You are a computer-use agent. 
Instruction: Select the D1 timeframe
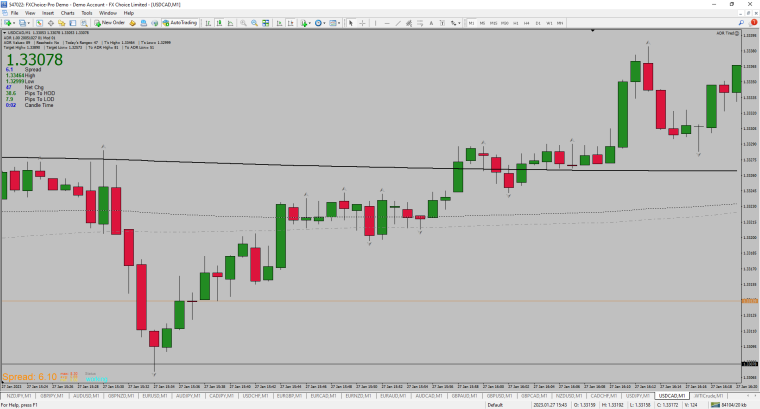(538, 23)
